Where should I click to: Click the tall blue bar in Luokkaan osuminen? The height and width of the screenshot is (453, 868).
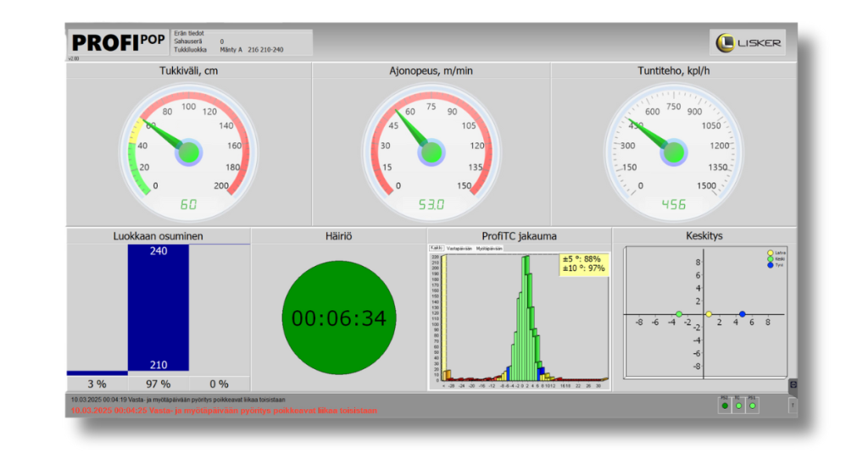(158, 308)
